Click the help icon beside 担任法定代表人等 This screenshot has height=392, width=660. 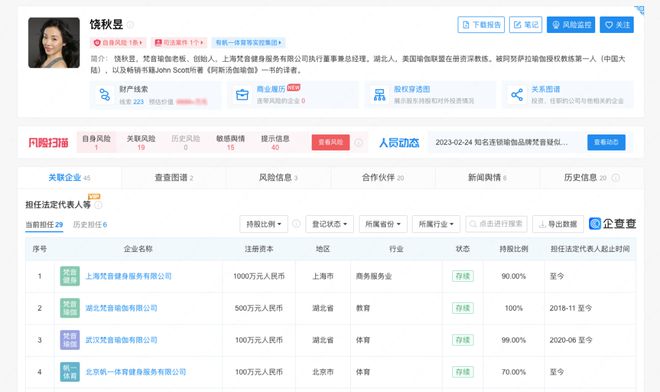(x=98, y=205)
